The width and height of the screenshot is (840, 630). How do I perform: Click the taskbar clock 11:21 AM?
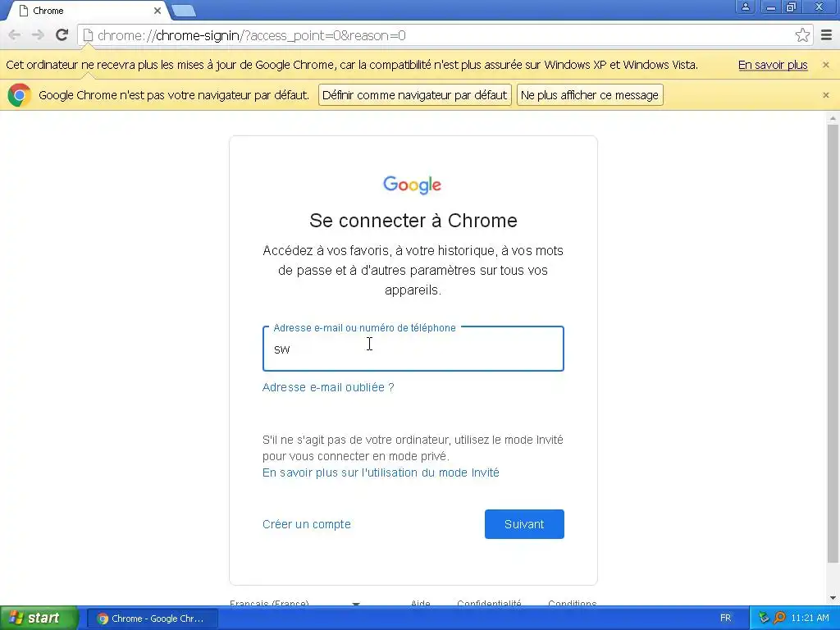point(810,619)
